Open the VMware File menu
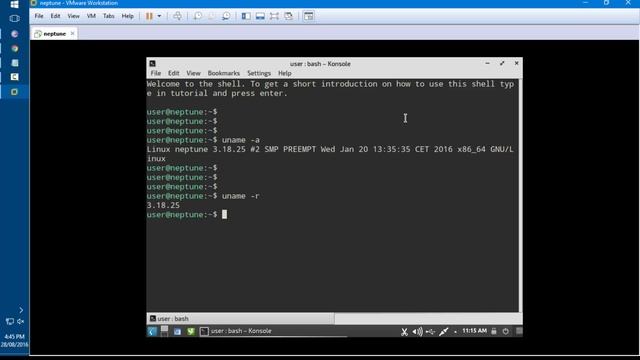 pyautogui.click(x=39, y=16)
